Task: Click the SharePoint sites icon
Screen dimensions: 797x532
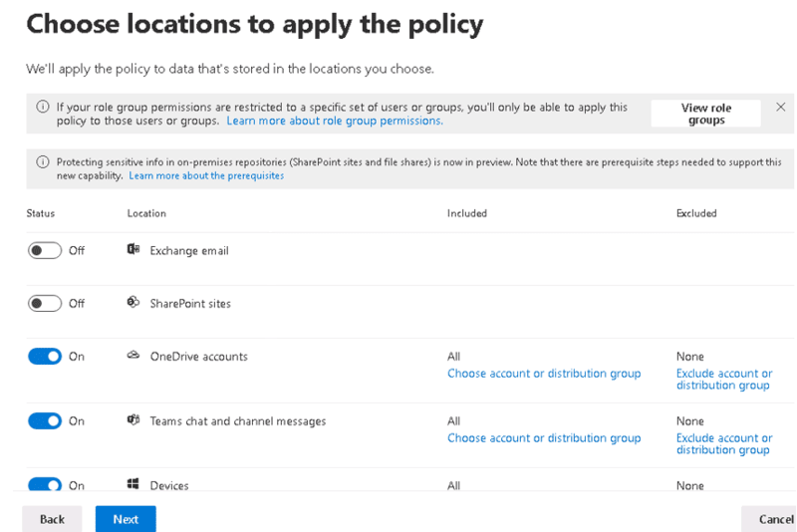Action: (133, 302)
